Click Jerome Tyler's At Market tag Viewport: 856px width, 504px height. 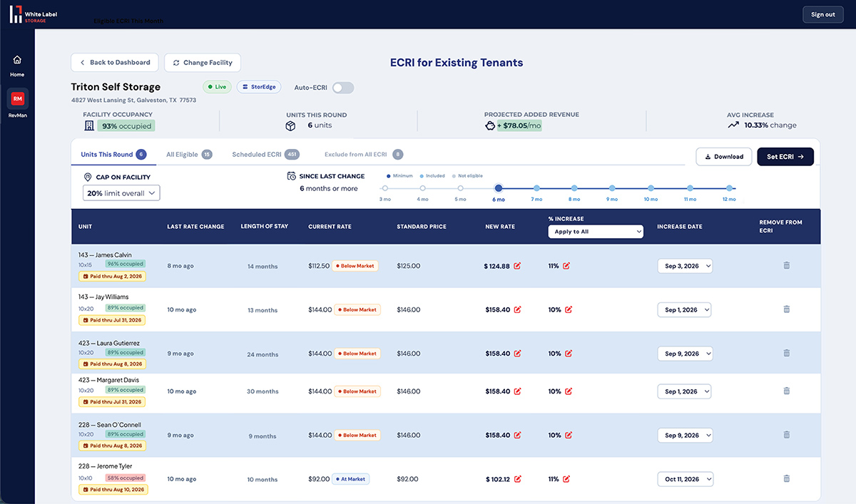pyautogui.click(x=350, y=479)
